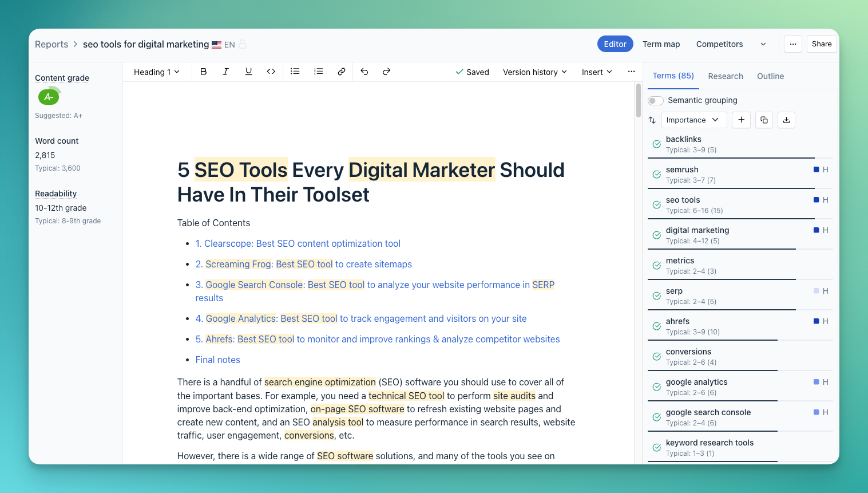Switch to the Research tab
868x493 pixels.
pyautogui.click(x=726, y=76)
